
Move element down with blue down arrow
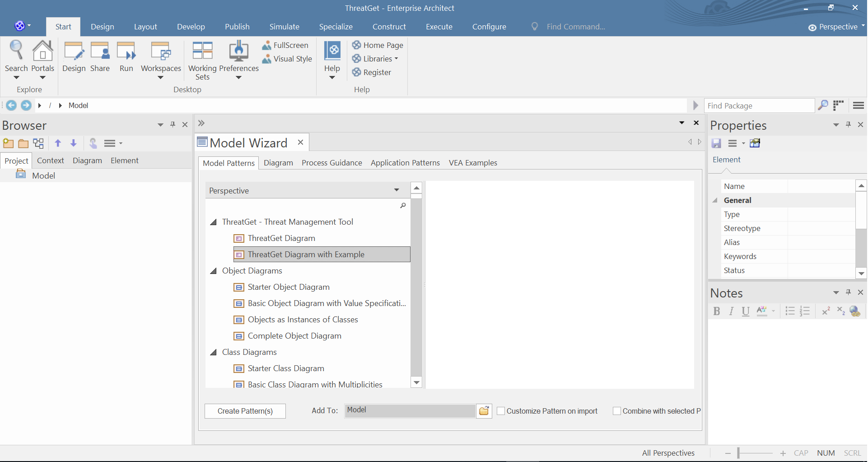pos(74,143)
